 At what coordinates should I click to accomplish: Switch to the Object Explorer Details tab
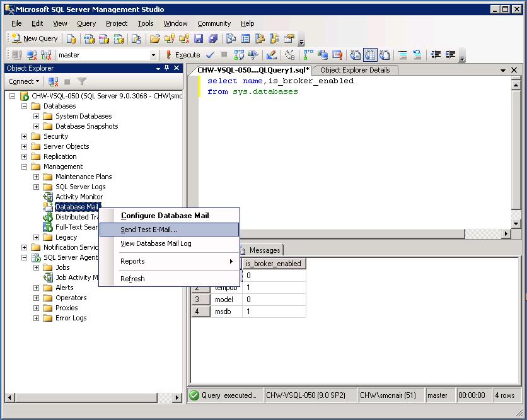(x=355, y=70)
